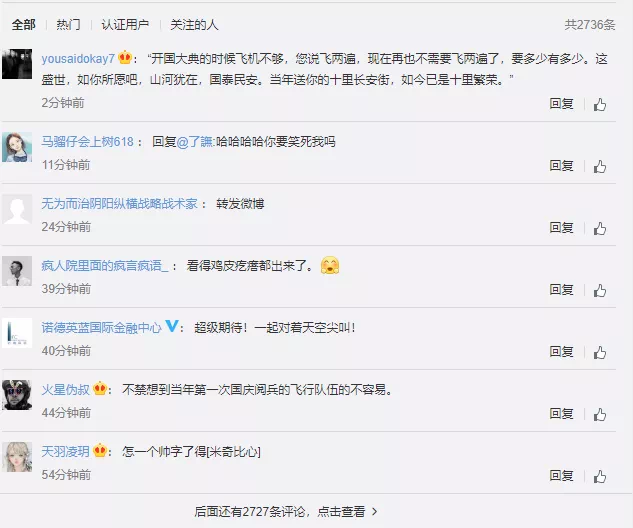Switch to the 热门 comments tab

tap(68, 25)
